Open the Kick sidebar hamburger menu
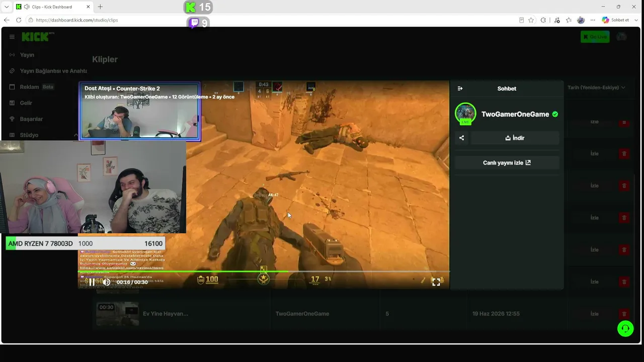 (x=12, y=37)
